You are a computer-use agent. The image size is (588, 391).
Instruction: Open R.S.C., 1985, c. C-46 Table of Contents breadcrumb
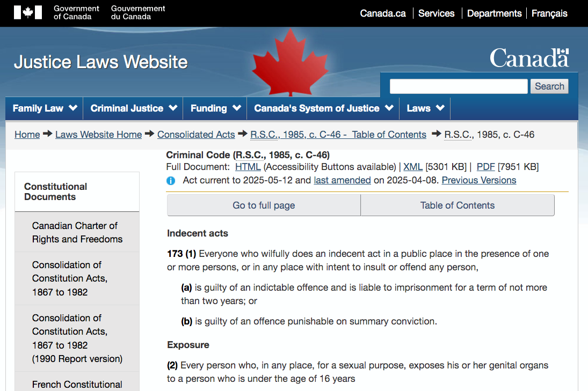338,135
